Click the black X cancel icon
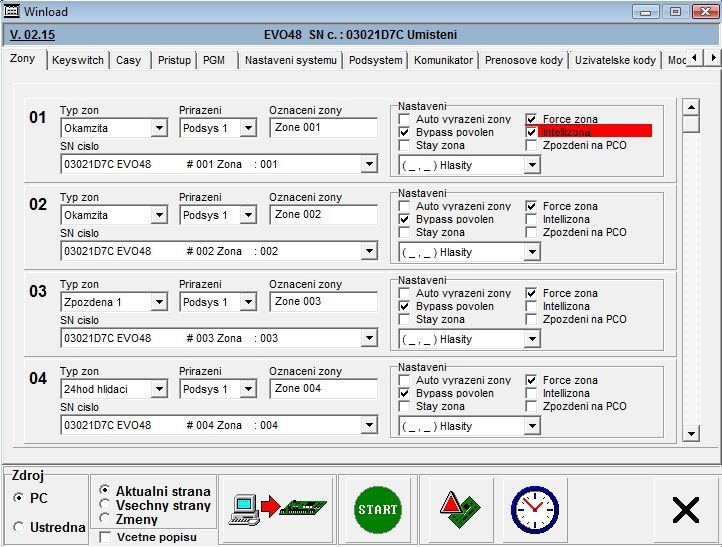The width and height of the screenshot is (722, 547). tap(685, 510)
